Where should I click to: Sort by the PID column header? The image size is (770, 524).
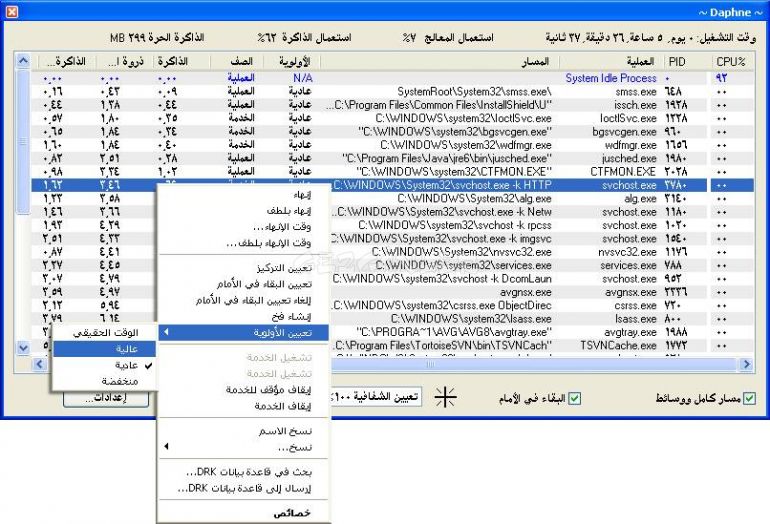click(x=685, y=62)
